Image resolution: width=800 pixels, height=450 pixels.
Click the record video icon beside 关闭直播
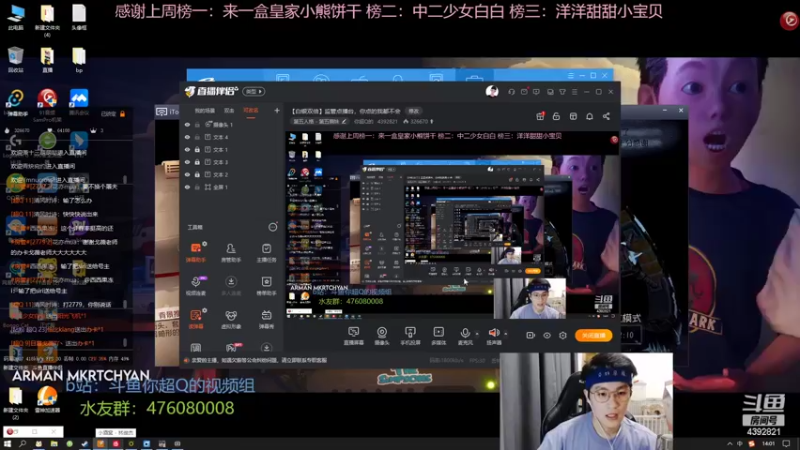(x=531, y=335)
